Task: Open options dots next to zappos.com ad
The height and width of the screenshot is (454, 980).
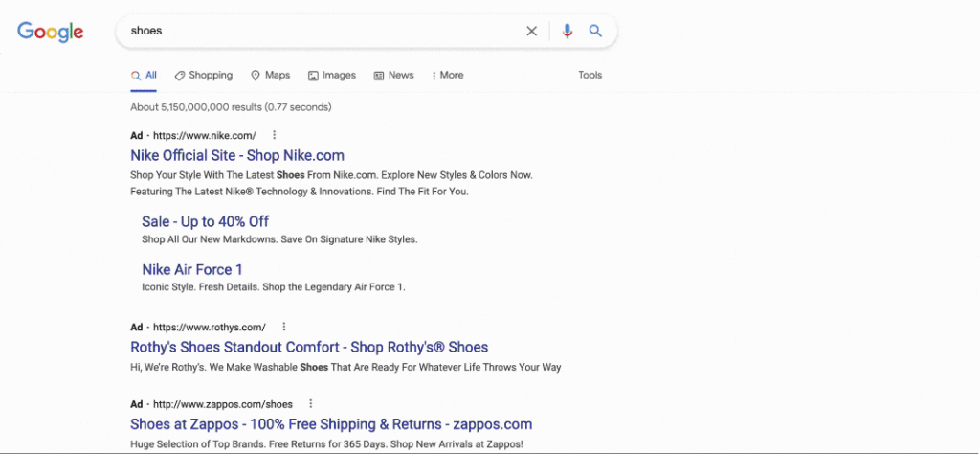Action: click(x=311, y=404)
